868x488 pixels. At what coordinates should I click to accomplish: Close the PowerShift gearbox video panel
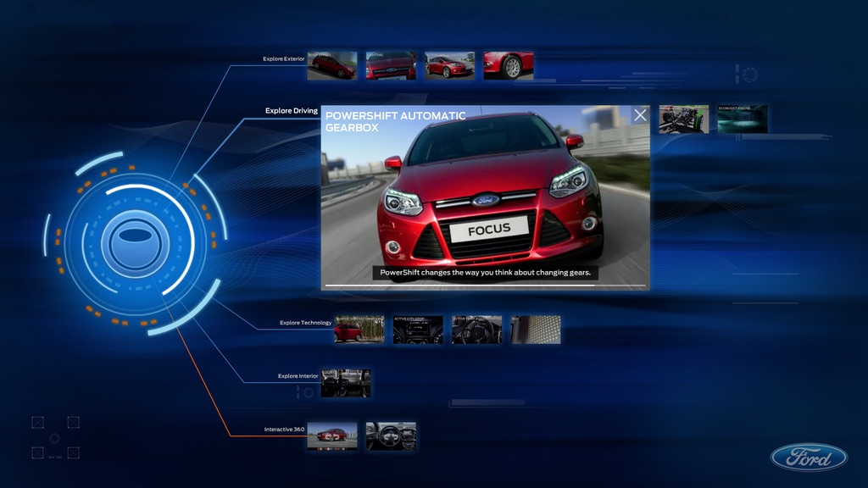tap(640, 115)
